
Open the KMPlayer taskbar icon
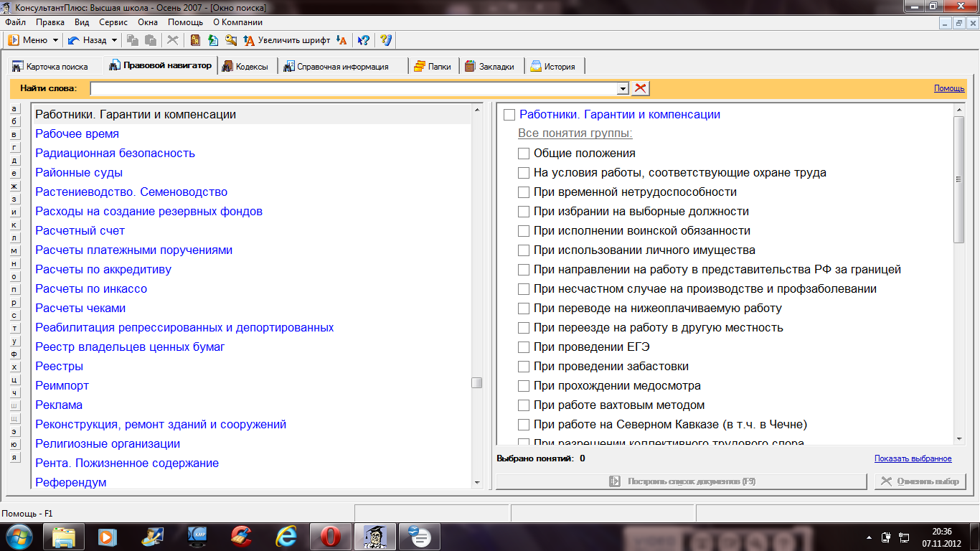coord(197,537)
